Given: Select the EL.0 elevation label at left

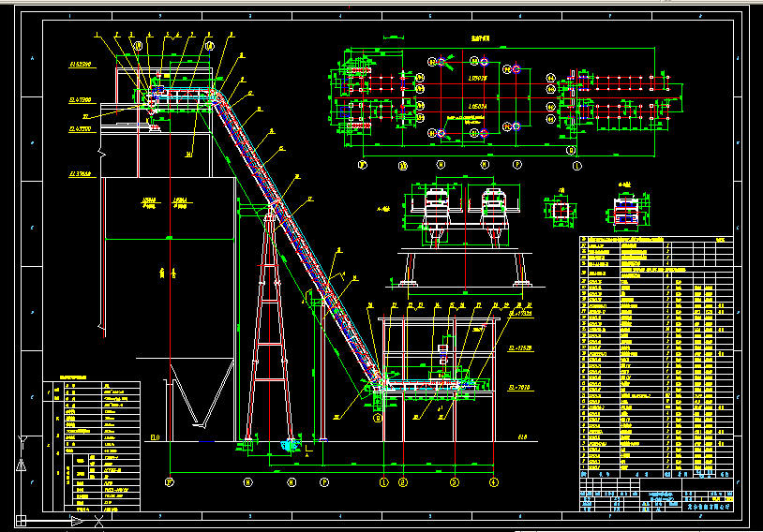Looking at the screenshot, I should pyautogui.click(x=155, y=436).
